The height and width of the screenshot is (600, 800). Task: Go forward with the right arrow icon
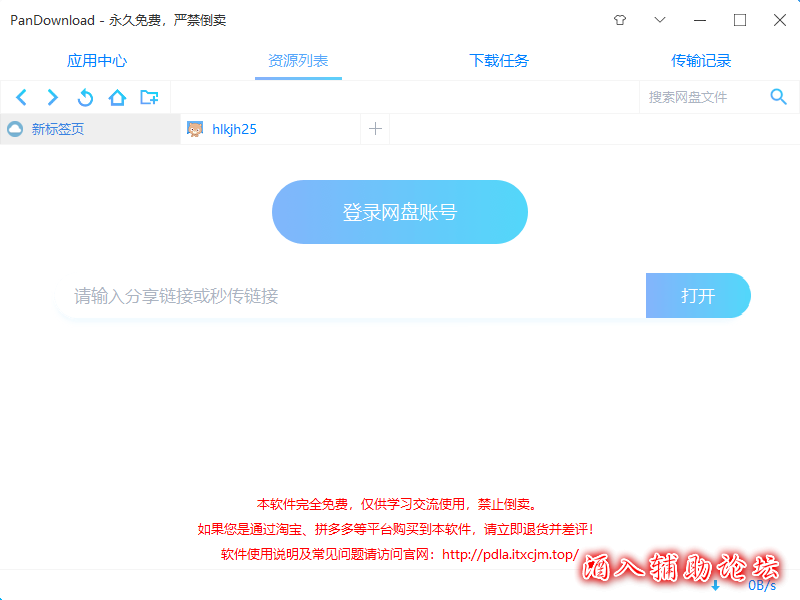[x=53, y=97]
